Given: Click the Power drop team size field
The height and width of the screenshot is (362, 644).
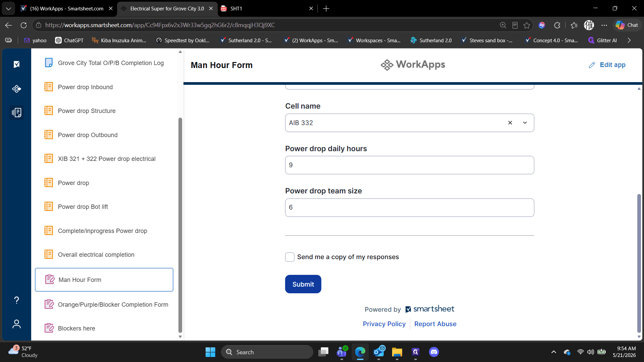Looking at the screenshot, I should tap(409, 207).
